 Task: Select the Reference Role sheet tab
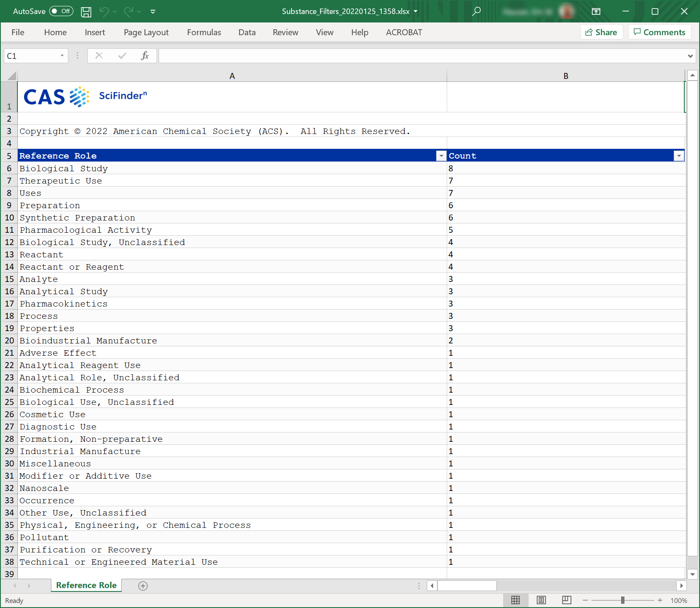(86, 585)
